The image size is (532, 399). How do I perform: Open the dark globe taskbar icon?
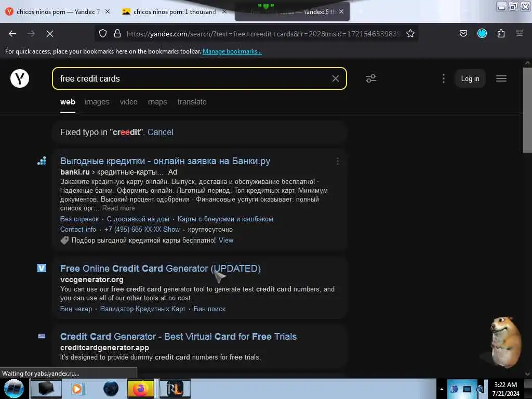(111, 389)
